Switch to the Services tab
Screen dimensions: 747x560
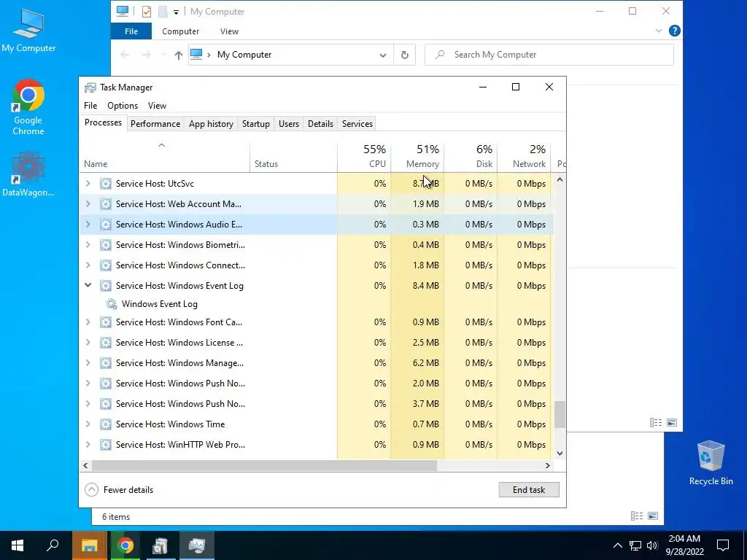[x=357, y=124]
